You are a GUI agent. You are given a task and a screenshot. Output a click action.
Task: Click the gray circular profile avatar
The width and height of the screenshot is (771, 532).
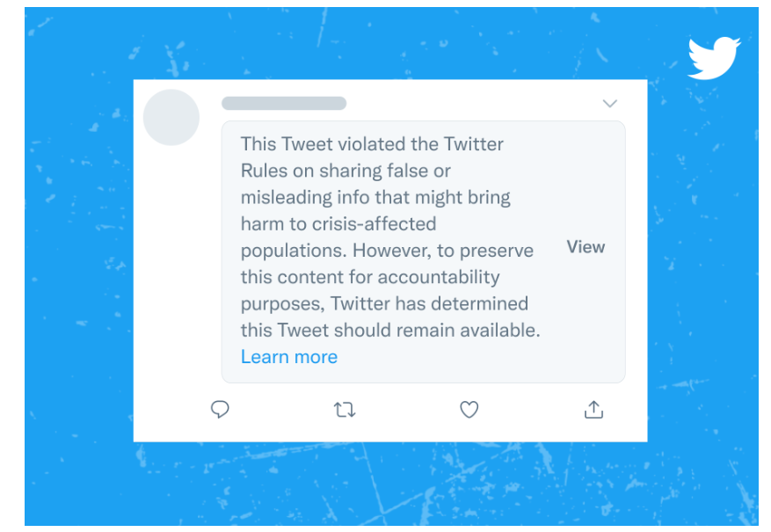(x=171, y=117)
